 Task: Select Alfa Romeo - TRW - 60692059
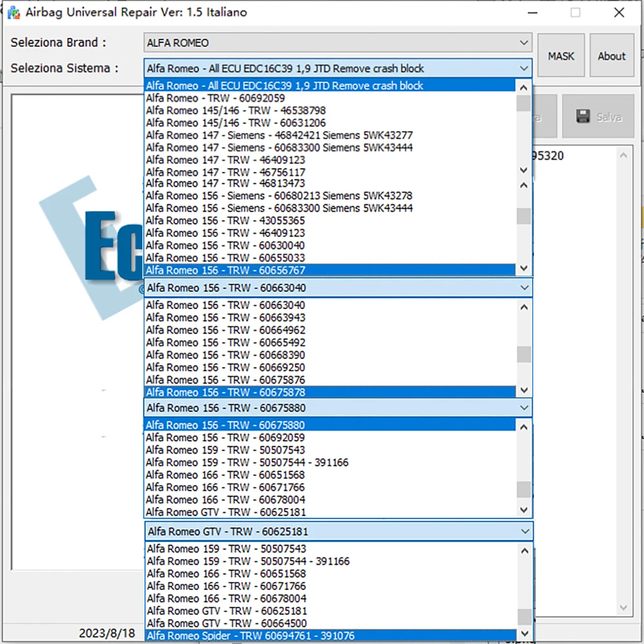[x=330, y=98]
